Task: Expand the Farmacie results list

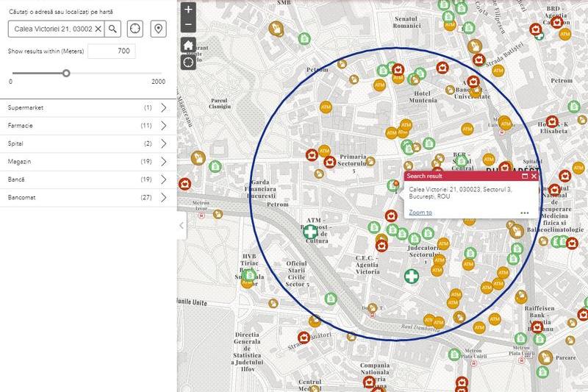Action: (163, 126)
